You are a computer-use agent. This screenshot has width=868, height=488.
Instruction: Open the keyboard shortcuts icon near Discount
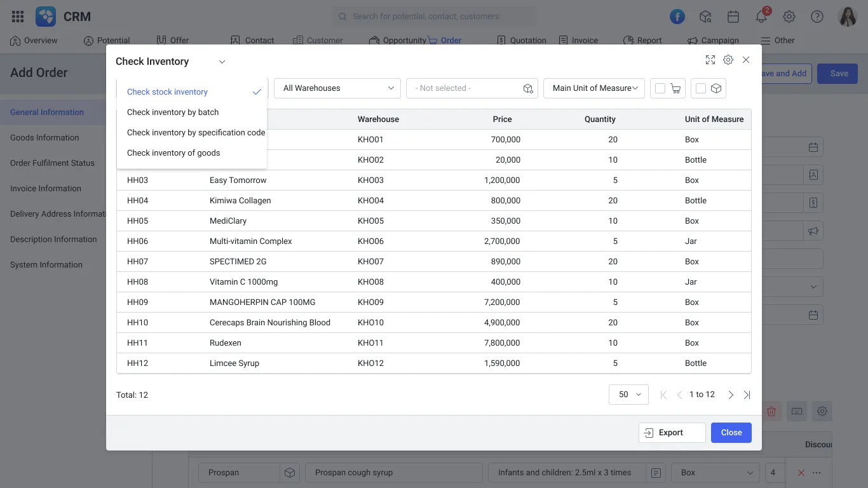(x=796, y=411)
